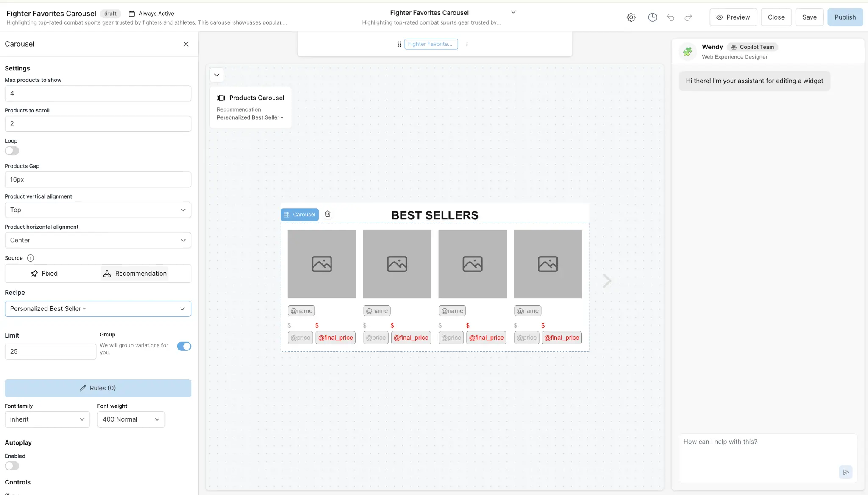Click the Publish button
Screen dimensions: 868x495
[845, 17]
